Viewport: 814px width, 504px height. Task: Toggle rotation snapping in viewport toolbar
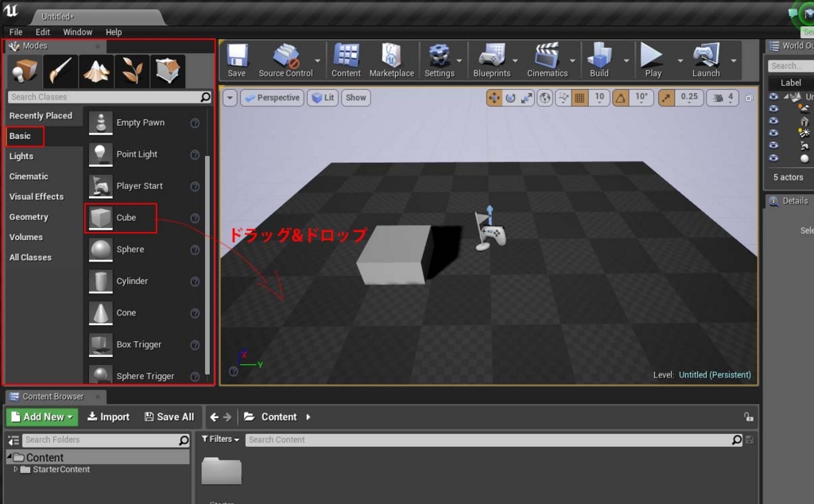tap(621, 98)
